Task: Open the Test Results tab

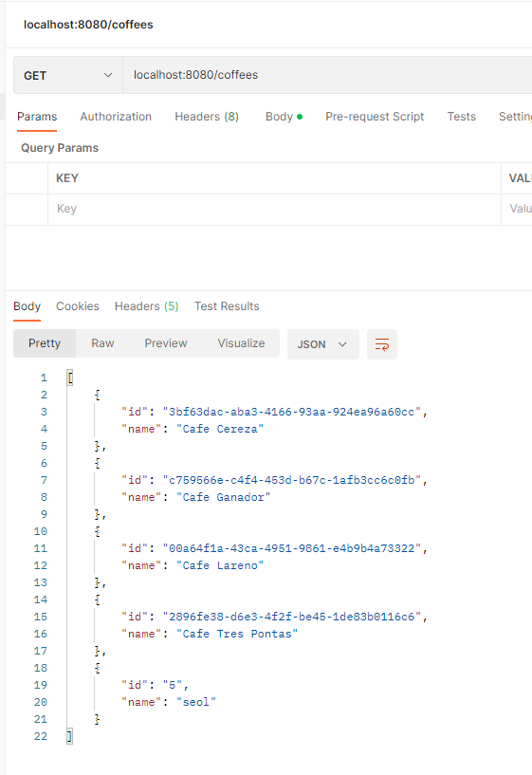Action: [227, 306]
